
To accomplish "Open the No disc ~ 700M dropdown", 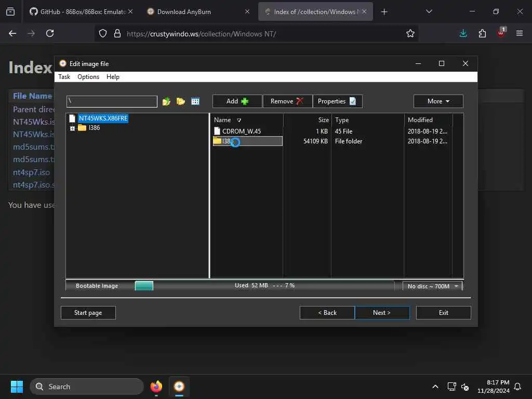I will (433, 286).
